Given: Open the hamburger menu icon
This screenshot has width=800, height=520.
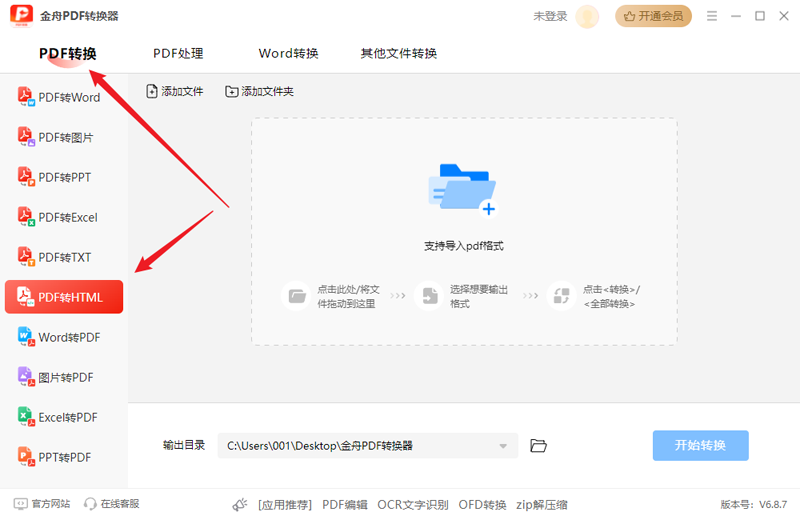Looking at the screenshot, I should point(712,16).
